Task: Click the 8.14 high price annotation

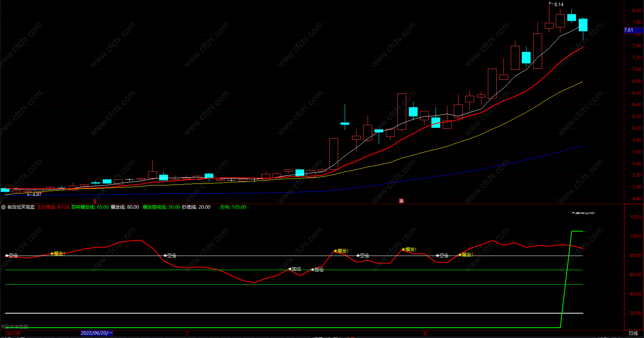Action: tap(558, 5)
